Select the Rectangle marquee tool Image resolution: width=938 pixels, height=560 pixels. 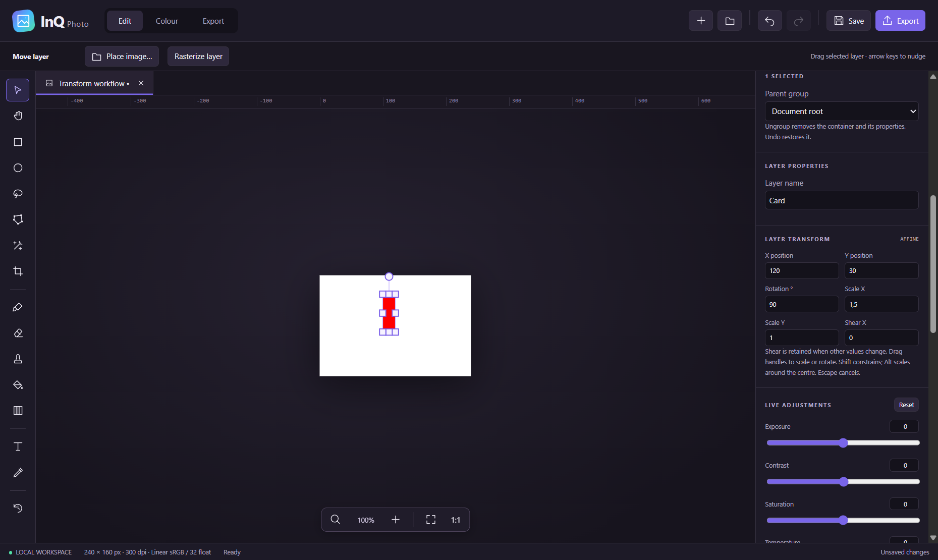(18, 142)
